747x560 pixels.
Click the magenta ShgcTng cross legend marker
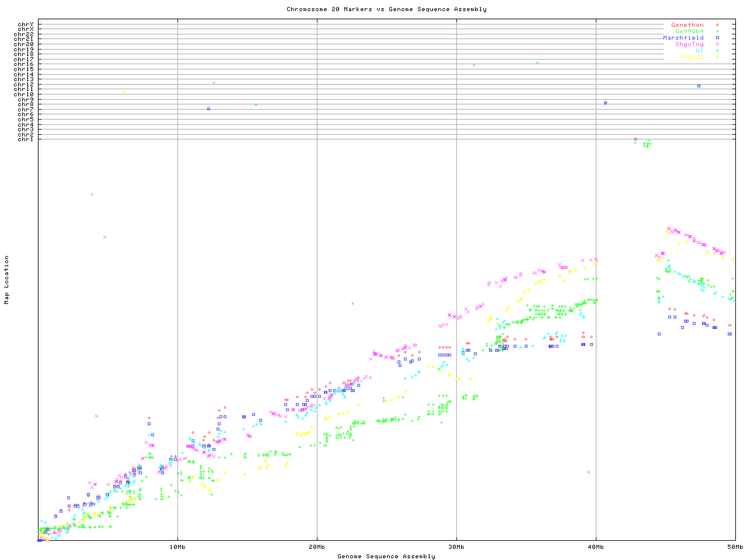717,44
